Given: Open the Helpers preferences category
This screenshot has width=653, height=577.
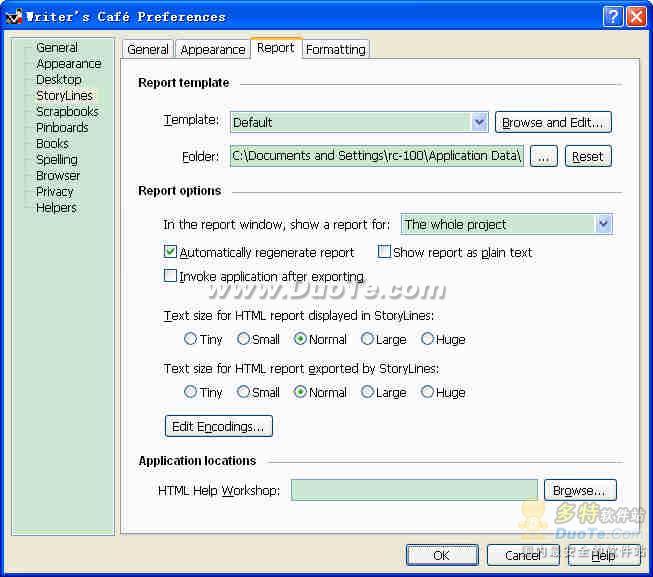Looking at the screenshot, I should point(56,208).
